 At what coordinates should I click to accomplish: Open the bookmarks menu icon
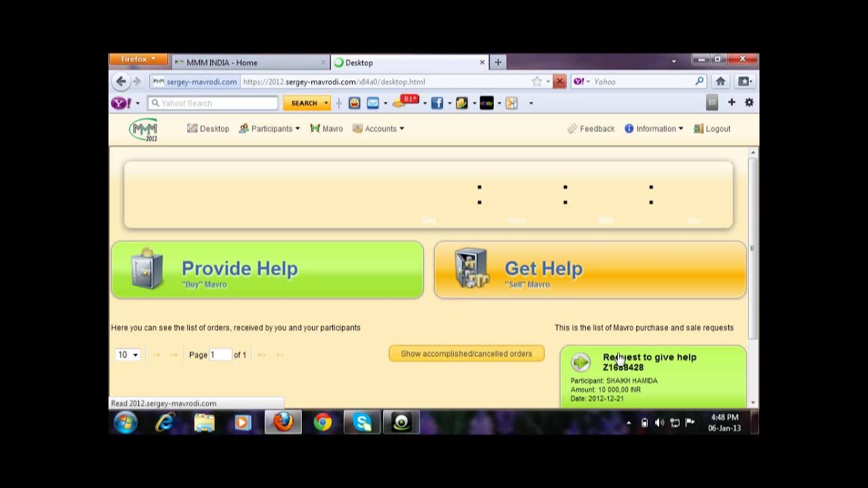tap(745, 81)
